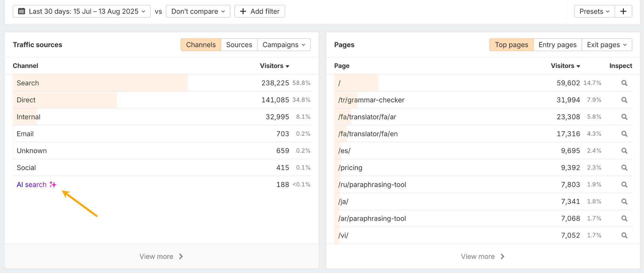
Task: Sort Pages table by Visitors column
Action: pyautogui.click(x=565, y=66)
